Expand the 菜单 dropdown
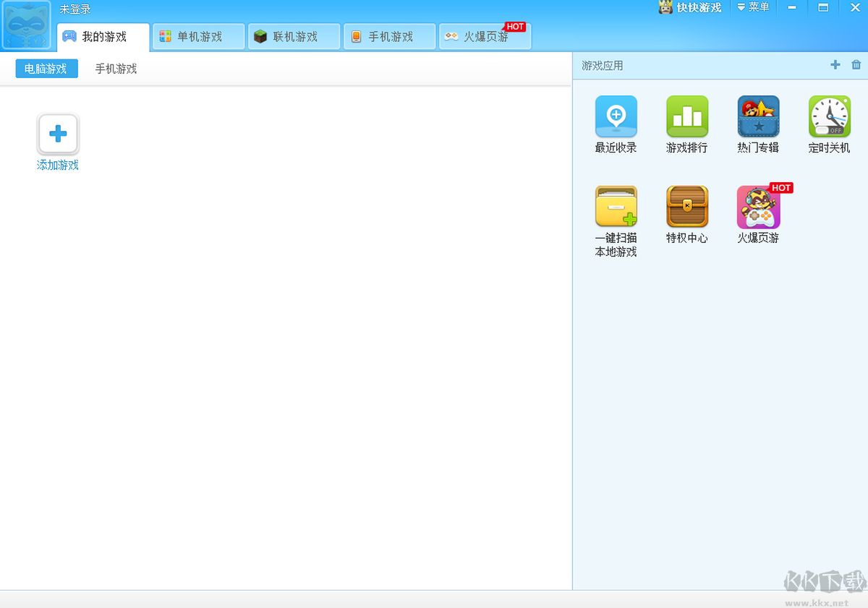The height and width of the screenshot is (608, 868). pyautogui.click(x=753, y=7)
